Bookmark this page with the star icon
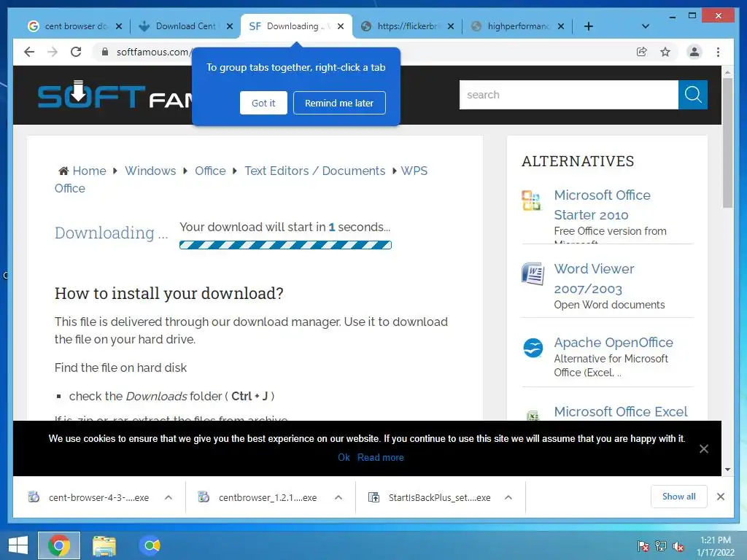Viewport: 747px width, 560px height. pyautogui.click(x=665, y=52)
